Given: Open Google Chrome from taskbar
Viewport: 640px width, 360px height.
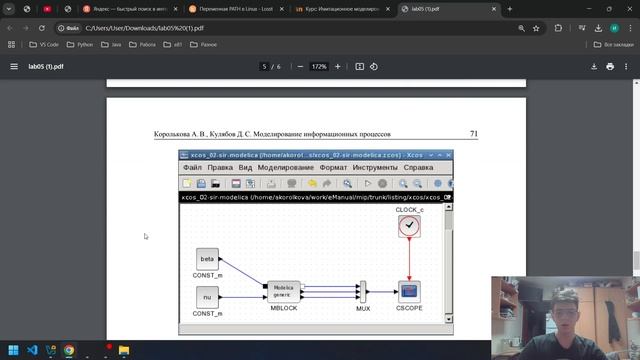Looking at the screenshot, I should coord(69,350).
